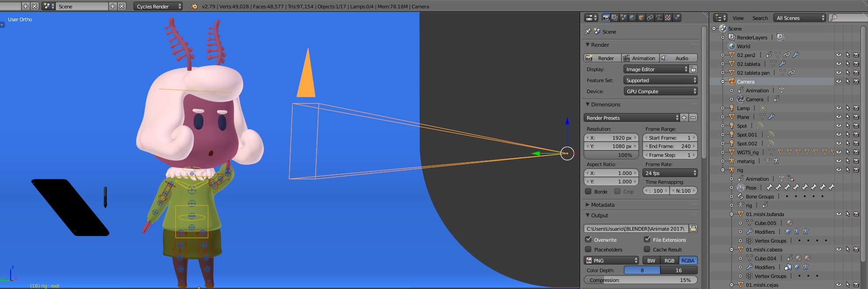This screenshot has width=868, height=289.
Task: Enable the Placeholders checkbox
Action: [x=589, y=249]
